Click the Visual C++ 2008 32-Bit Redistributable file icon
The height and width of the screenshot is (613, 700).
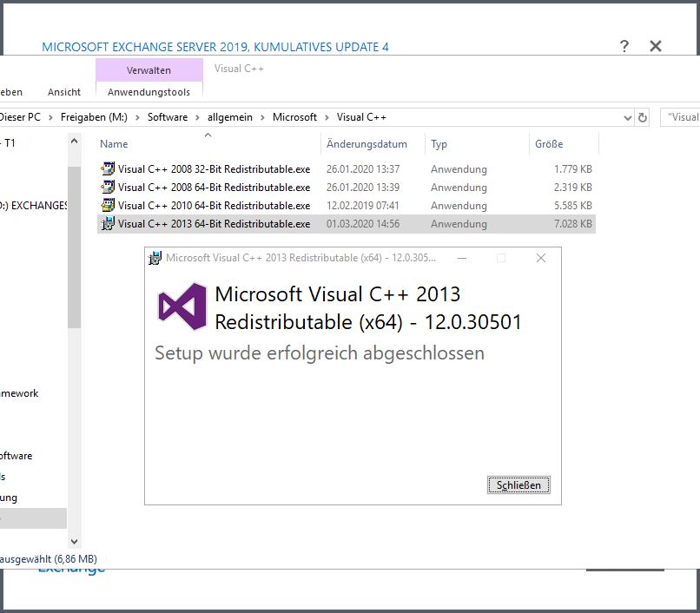tap(108, 169)
